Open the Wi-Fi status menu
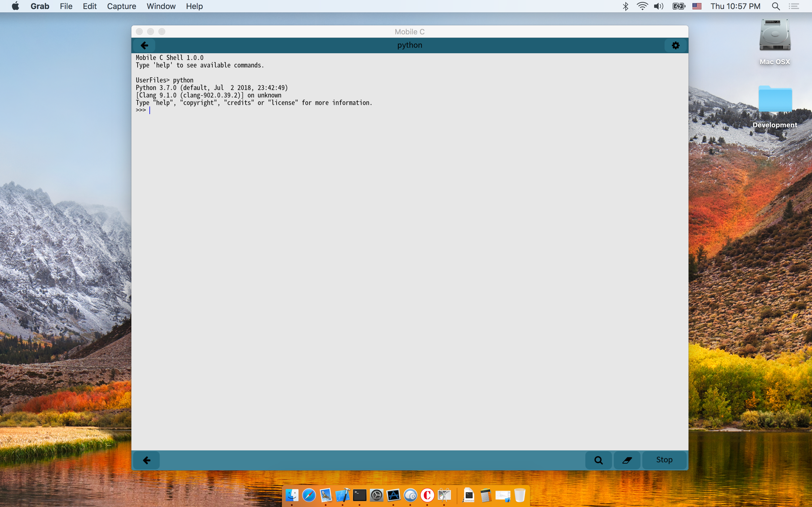The width and height of the screenshot is (812, 507). [x=642, y=6]
